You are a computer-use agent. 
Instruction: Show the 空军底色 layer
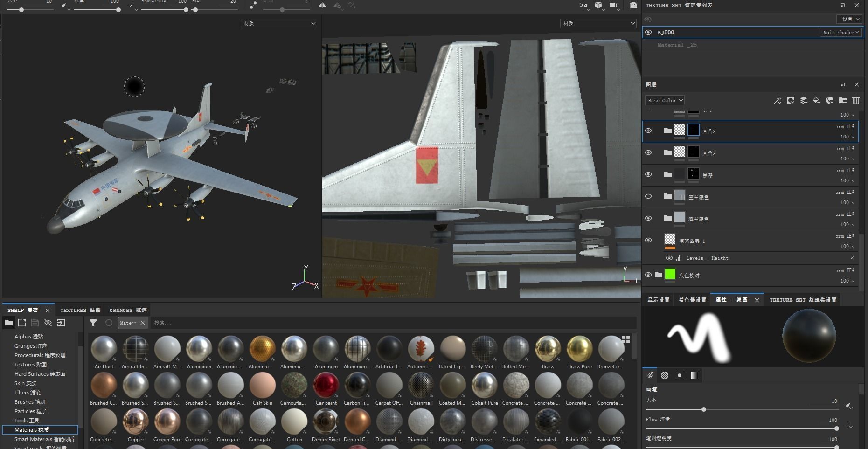tap(648, 196)
